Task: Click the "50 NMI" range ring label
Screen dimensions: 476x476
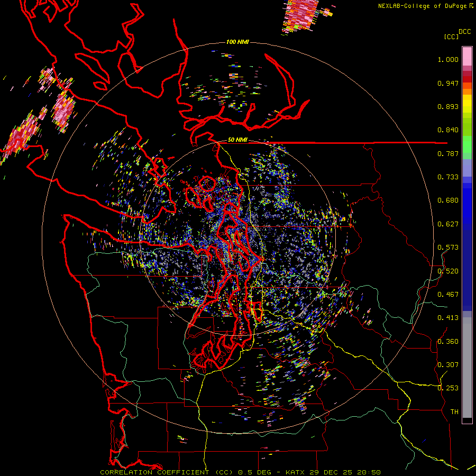Action: (x=237, y=140)
